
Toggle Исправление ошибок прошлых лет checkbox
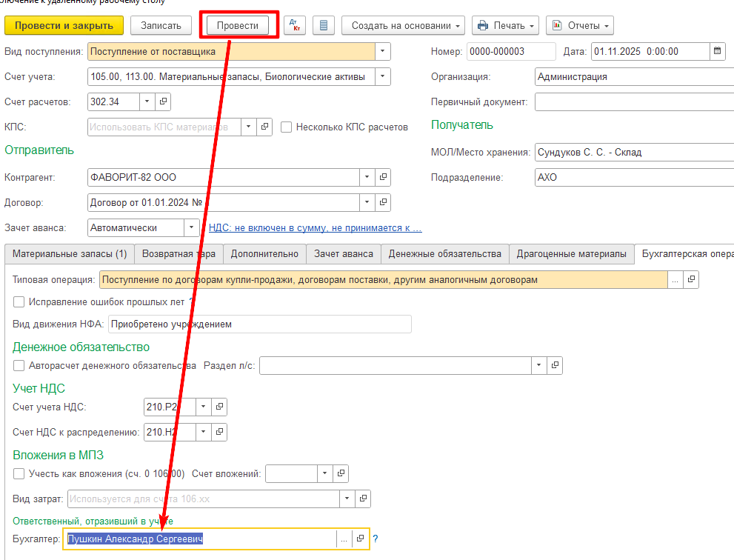(x=19, y=302)
